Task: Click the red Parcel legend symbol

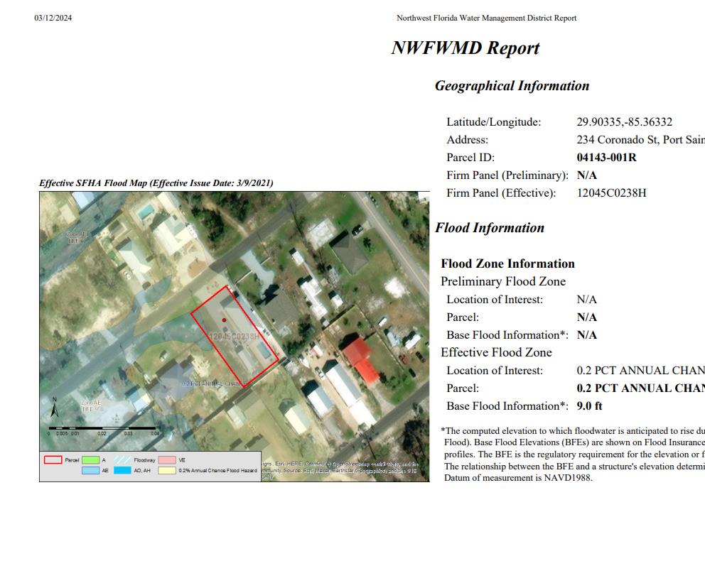Action: 53,460
